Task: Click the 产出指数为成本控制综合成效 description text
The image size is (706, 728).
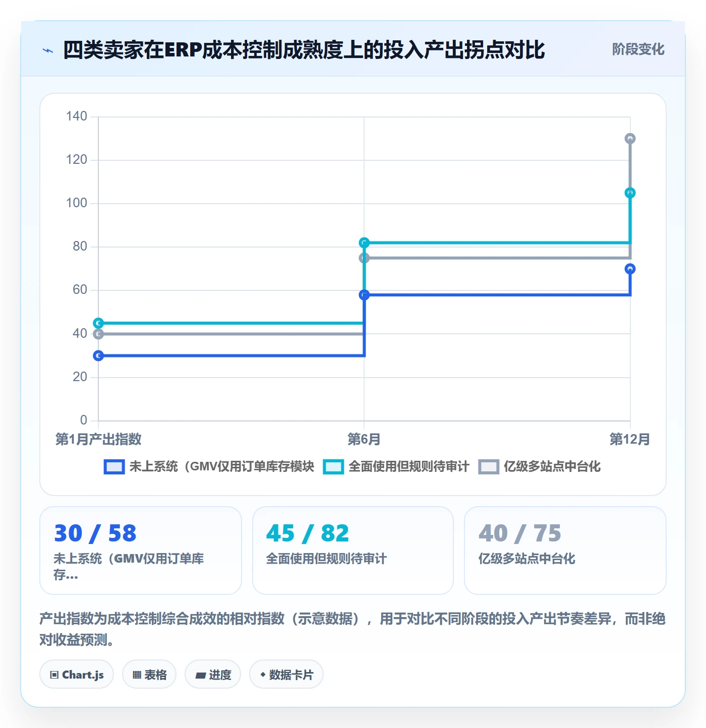Action: point(352,629)
